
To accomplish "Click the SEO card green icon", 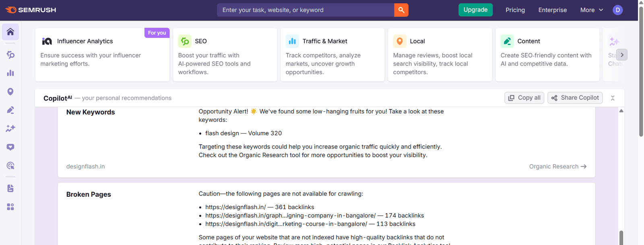I will coord(185,41).
